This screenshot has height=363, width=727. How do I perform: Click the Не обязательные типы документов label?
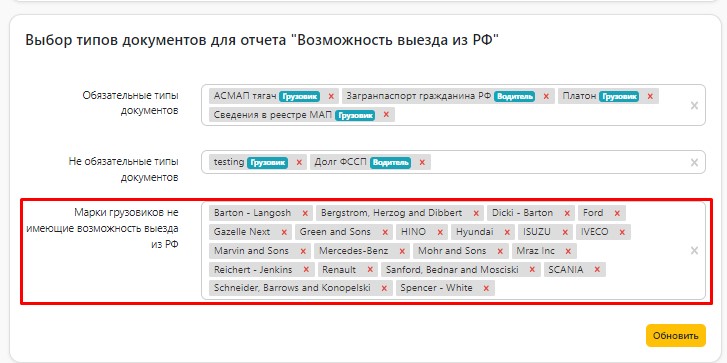(x=123, y=169)
